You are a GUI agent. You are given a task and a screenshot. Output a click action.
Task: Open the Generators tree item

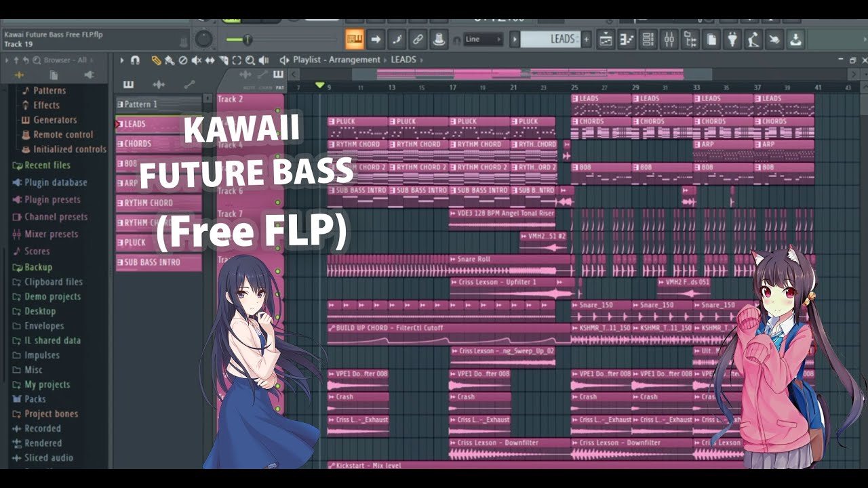49,120
